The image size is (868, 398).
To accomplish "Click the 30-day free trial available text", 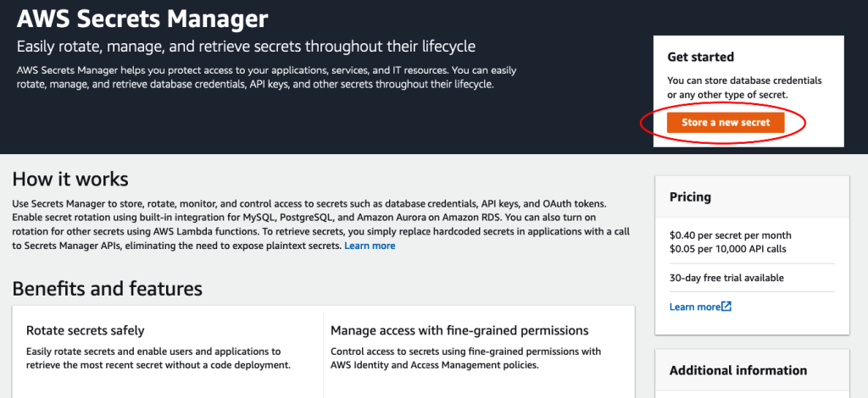I will click(726, 278).
